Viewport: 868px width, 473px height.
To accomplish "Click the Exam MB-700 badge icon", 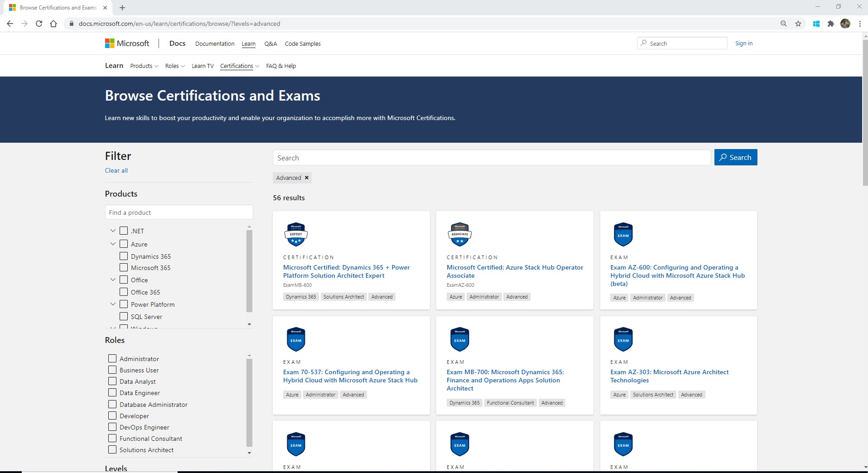I will (x=459, y=339).
